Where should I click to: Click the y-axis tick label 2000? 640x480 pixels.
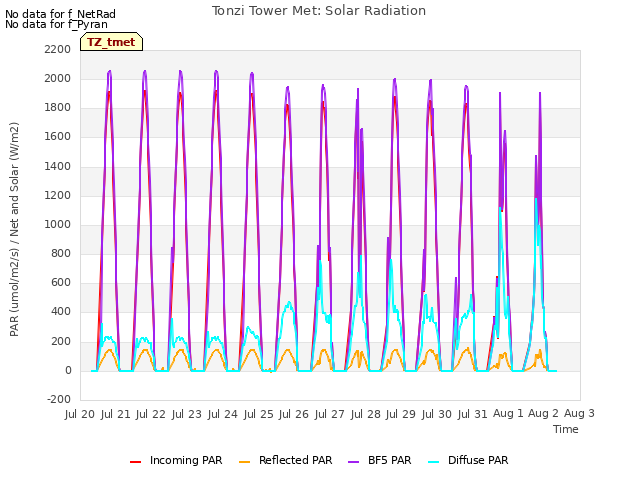pyautogui.click(x=58, y=78)
